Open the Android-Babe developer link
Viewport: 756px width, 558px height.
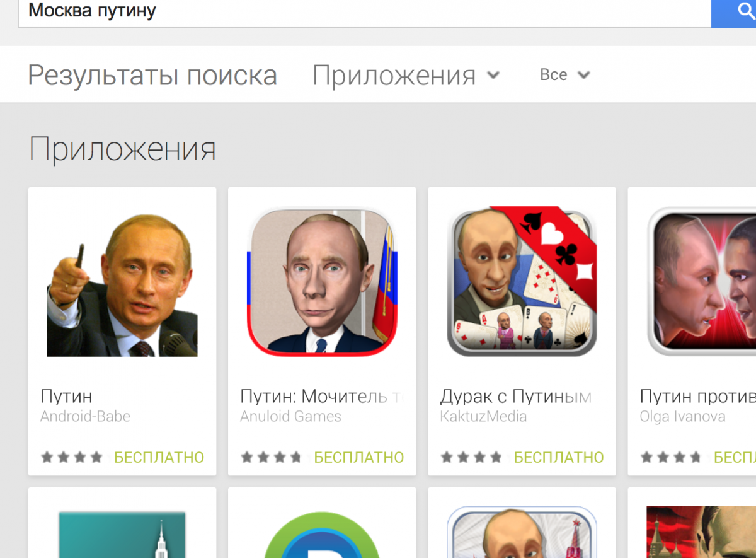coord(85,416)
